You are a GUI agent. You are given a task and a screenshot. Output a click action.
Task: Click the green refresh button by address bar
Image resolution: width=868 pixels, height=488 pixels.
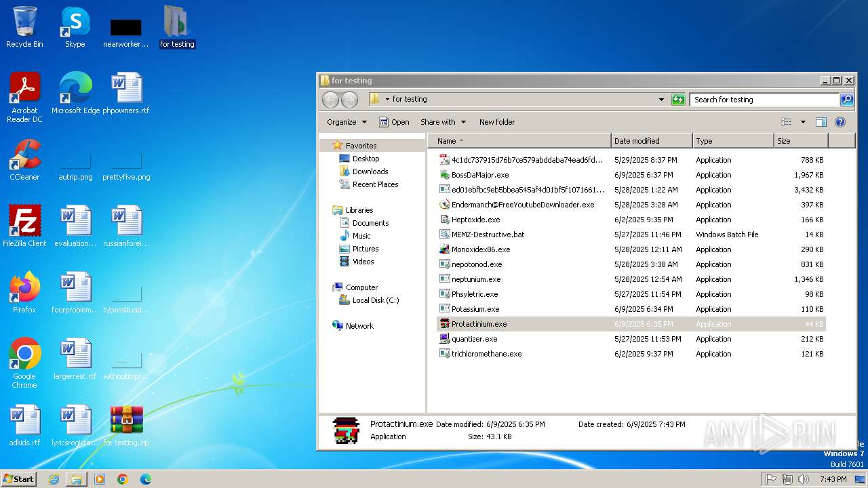coord(678,100)
